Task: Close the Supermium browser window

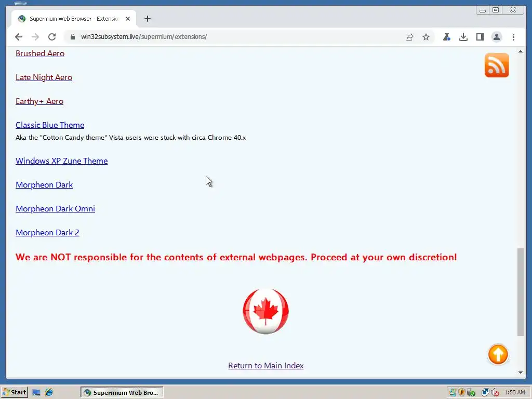Action: tap(513, 10)
